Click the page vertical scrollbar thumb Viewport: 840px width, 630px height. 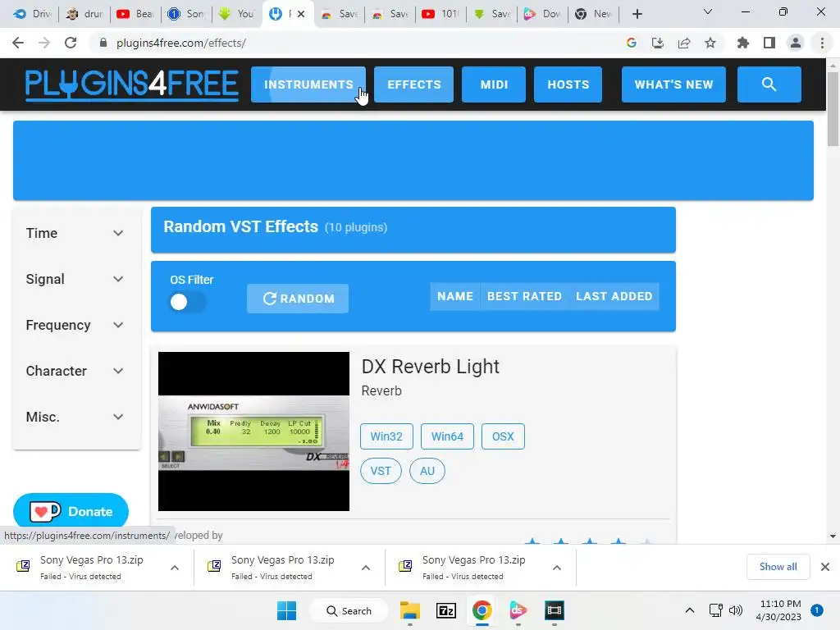[x=833, y=109]
